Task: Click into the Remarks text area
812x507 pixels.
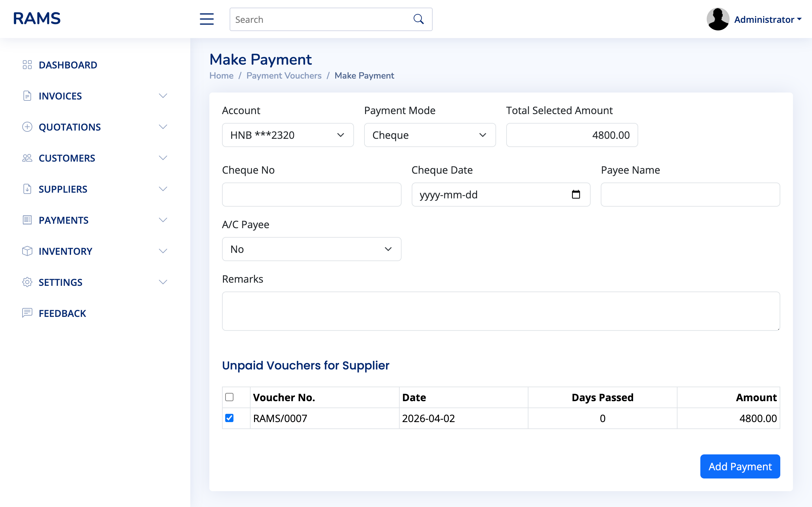Action: point(501,311)
